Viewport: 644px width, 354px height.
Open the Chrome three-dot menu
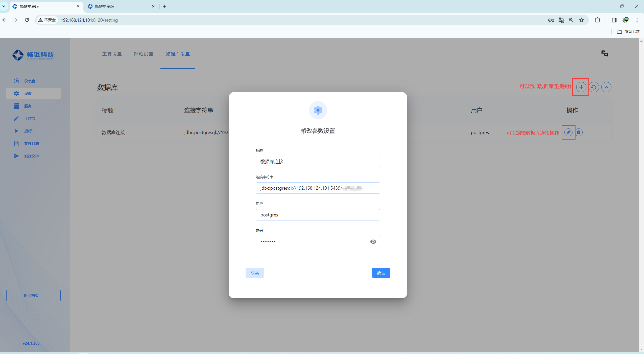click(637, 20)
